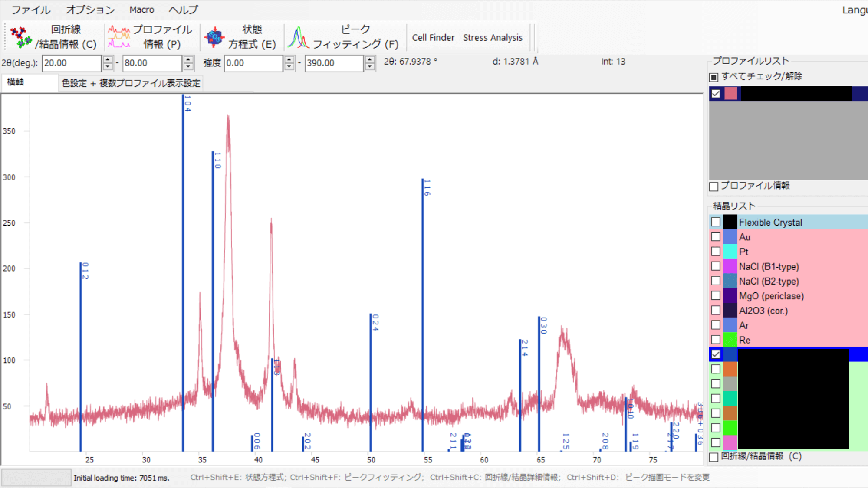The image size is (868, 488).
Task: Open the ファイル menu
Action: (x=30, y=10)
